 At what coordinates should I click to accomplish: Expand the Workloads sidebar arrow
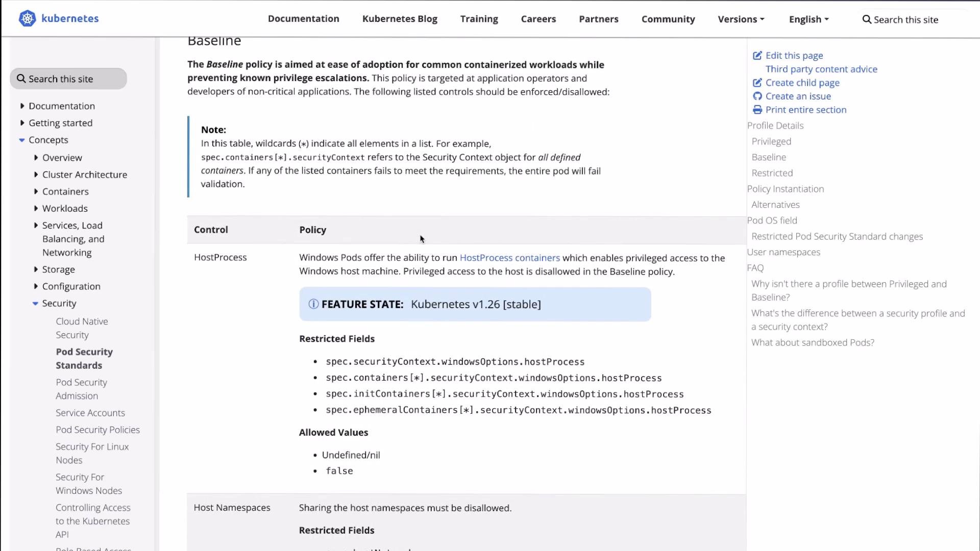[36, 208]
